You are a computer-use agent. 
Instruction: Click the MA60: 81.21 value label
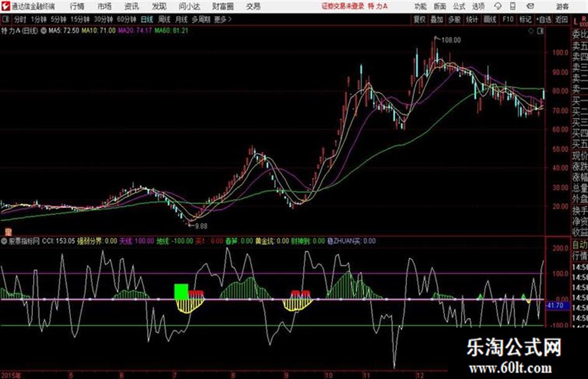coord(171,30)
